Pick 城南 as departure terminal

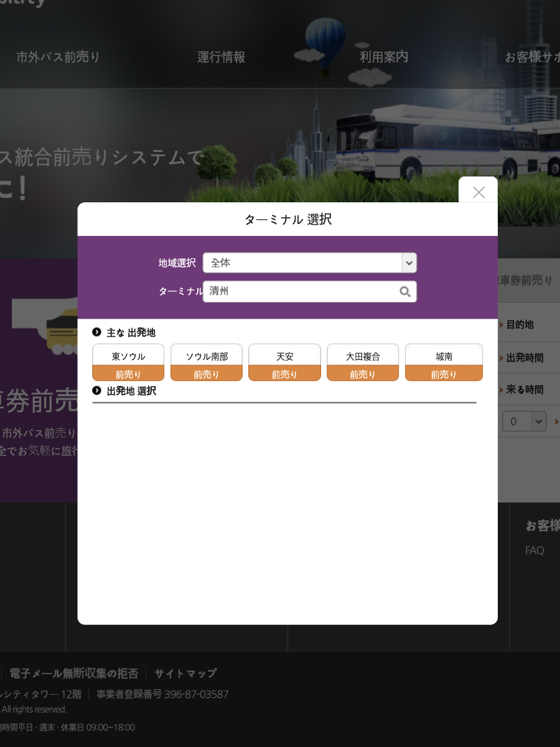point(444,362)
